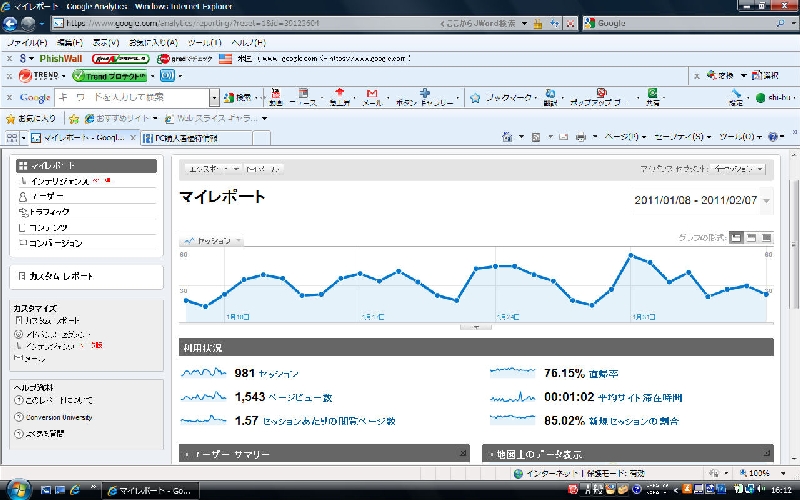Select the second graph format view button

click(x=751, y=238)
